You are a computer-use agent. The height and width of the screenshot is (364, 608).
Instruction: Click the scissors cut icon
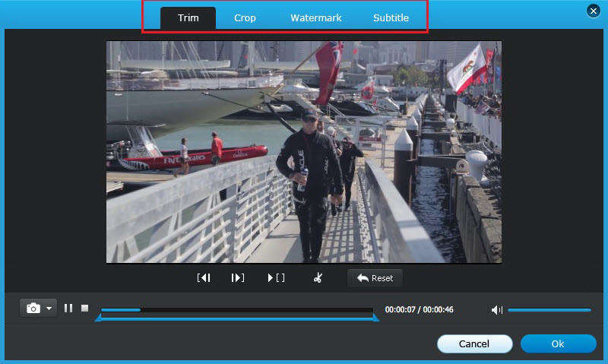(x=318, y=277)
